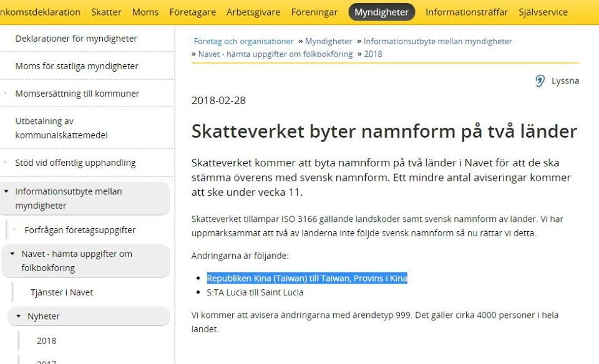Click the highlighted Myndigheter tab
The height and width of the screenshot is (364, 599).
coord(382,12)
